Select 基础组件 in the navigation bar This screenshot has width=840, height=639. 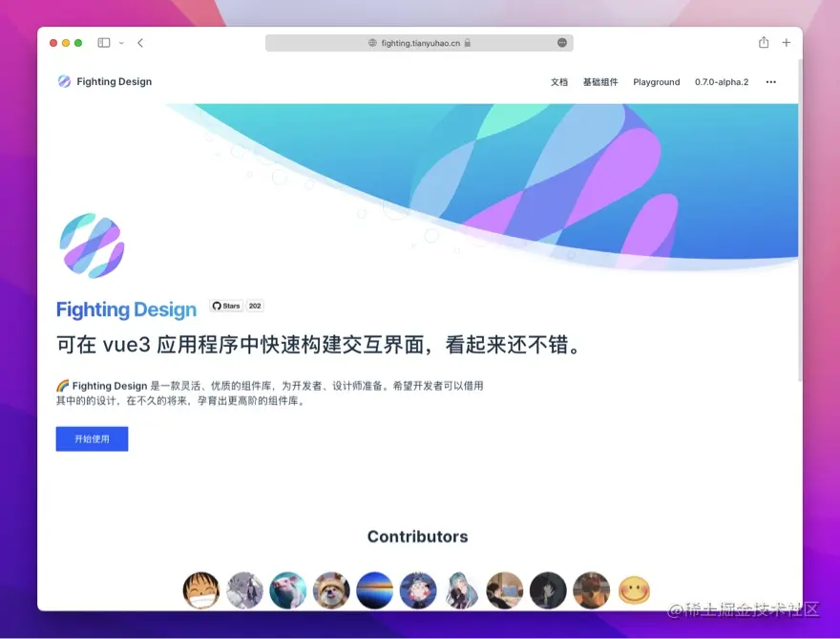tap(600, 82)
